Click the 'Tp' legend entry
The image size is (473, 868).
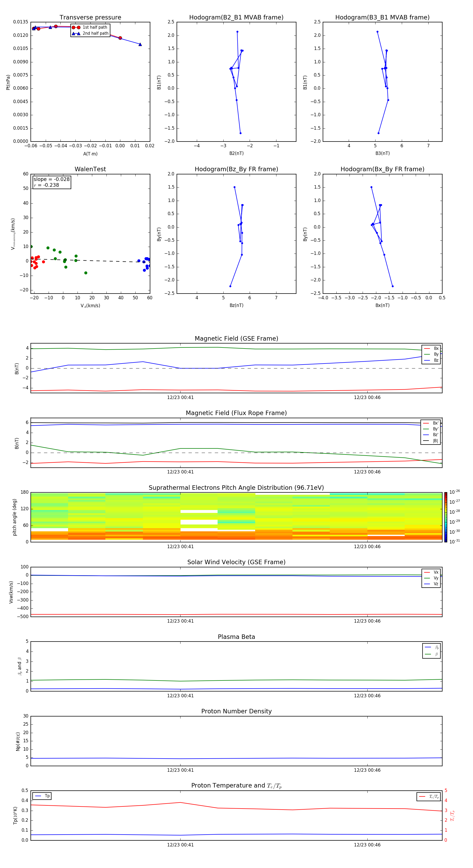42,796
